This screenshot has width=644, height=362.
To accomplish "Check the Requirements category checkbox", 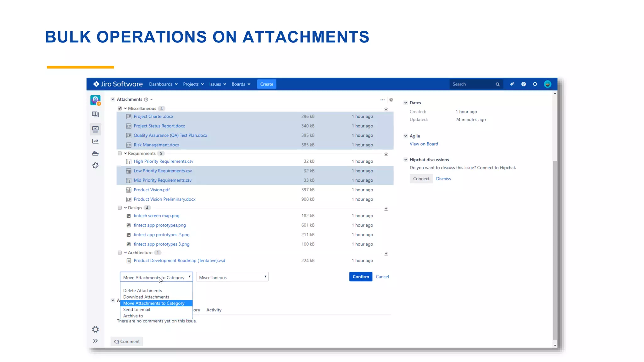I will (120, 153).
